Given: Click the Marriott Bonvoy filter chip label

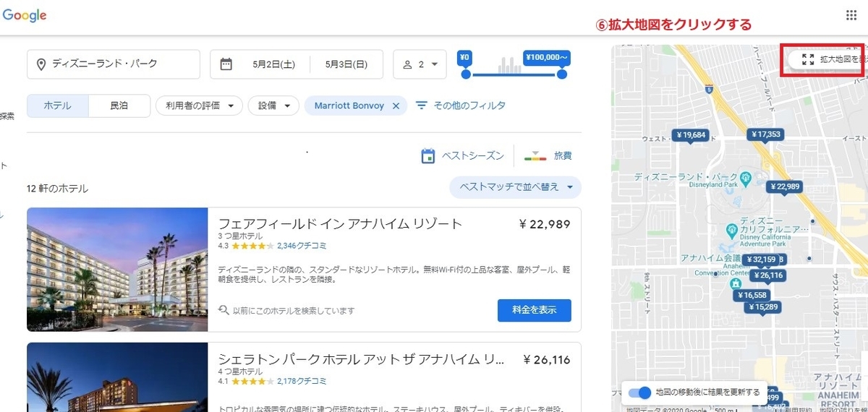Looking at the screenshot, I should [x=349, y=106].
